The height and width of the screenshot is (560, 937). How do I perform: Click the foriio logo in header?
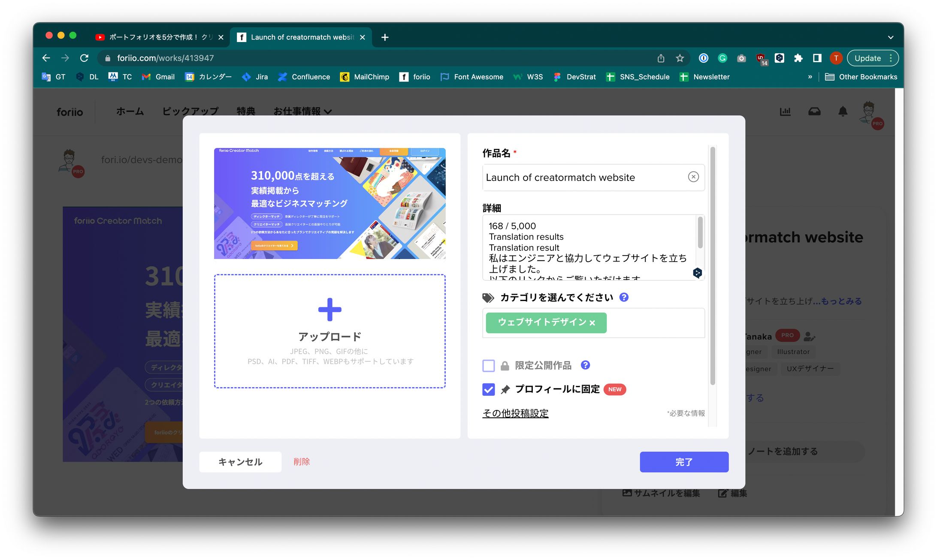pos(70,112)
